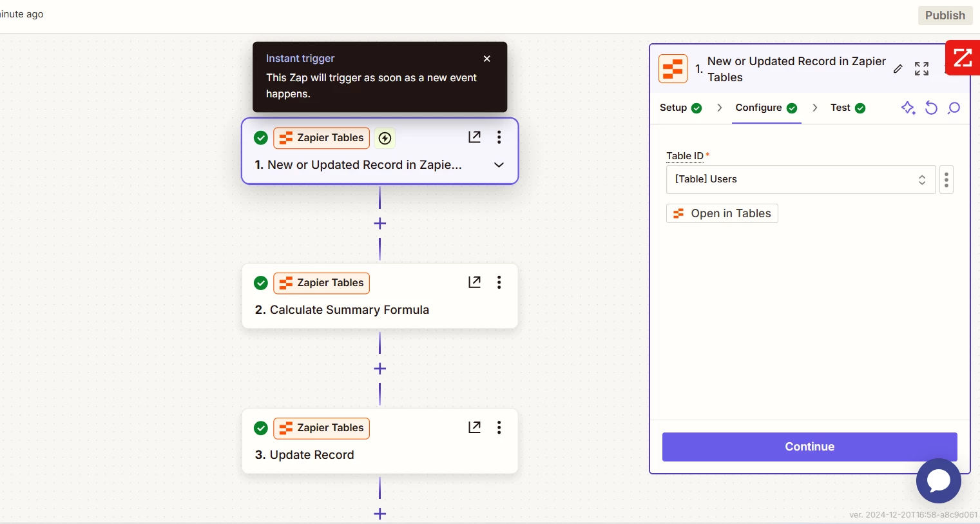Viewport: 980px width, 524px height.
Task: Rename step using the pencil icon
Action: click(898, 69)
